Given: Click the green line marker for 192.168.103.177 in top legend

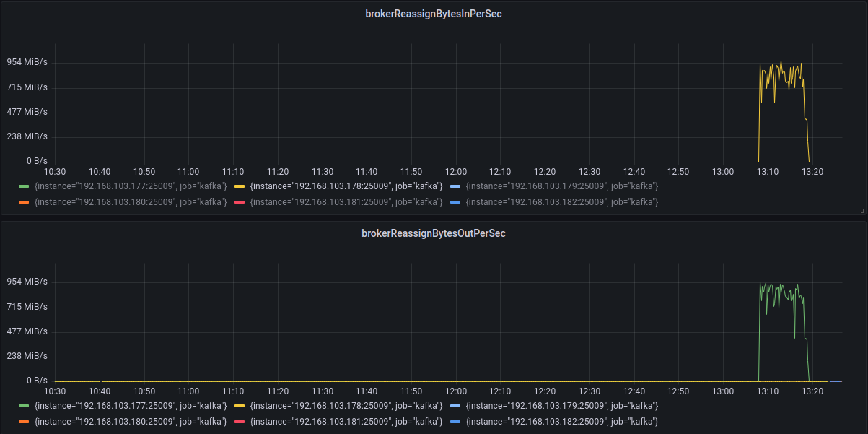Looking at the screenshot, I should pos(25,186).
